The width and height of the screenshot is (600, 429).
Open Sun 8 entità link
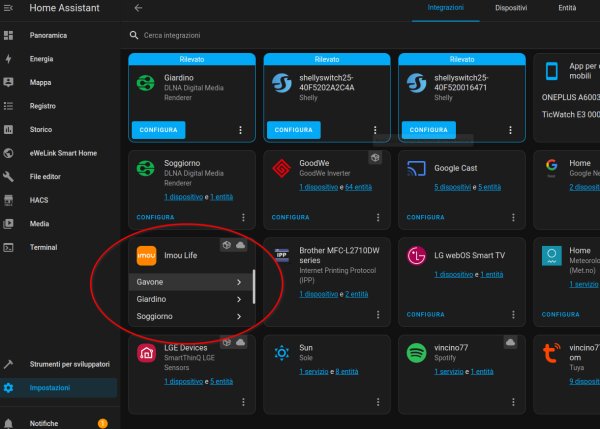(347, 372)
